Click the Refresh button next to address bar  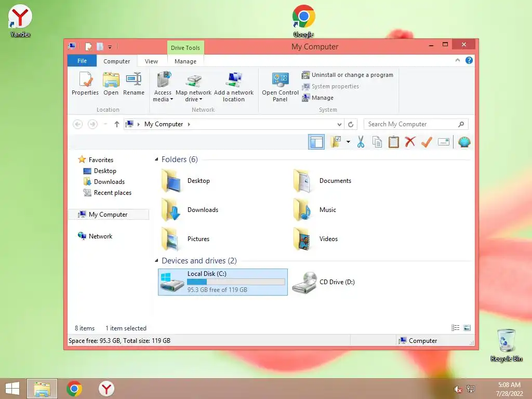351,124
